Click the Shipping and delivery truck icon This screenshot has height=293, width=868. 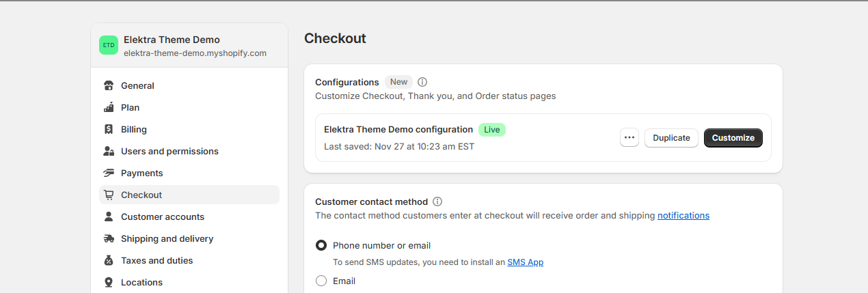point(109,238)
